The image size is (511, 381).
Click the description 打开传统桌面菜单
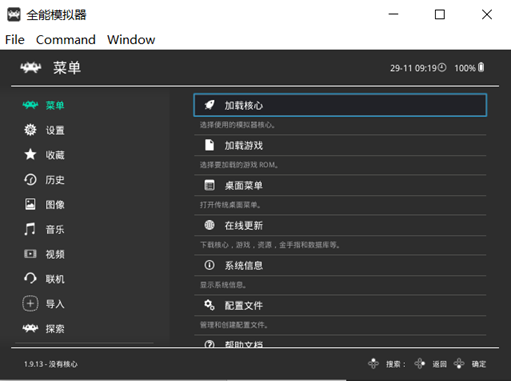tap(230, 205)
